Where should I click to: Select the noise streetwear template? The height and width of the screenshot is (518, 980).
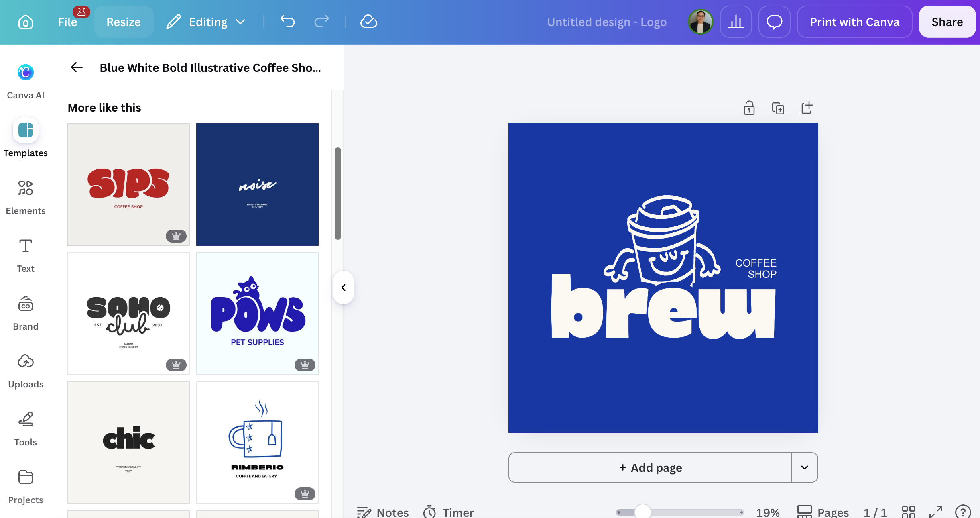point(257,184)
